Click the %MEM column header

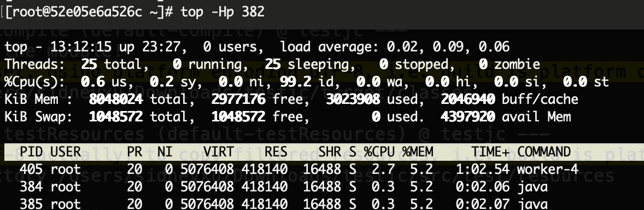tap(417, 151)
